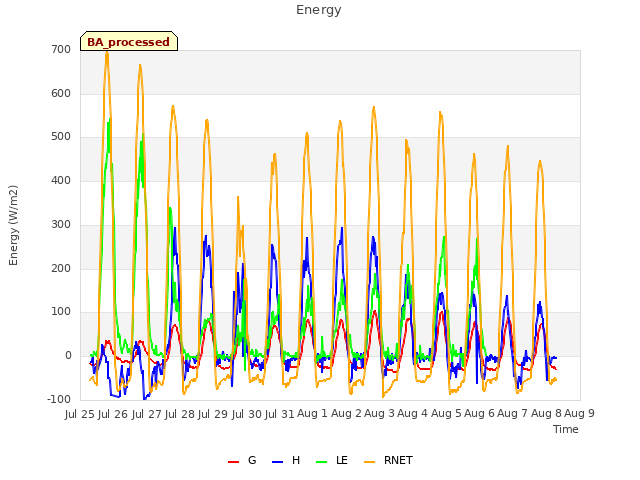The width and height of the screenshot is (640, 480).
Task: Click the -100 y-axis tick label
Action: pyautogui.click(x=59, y=399)
